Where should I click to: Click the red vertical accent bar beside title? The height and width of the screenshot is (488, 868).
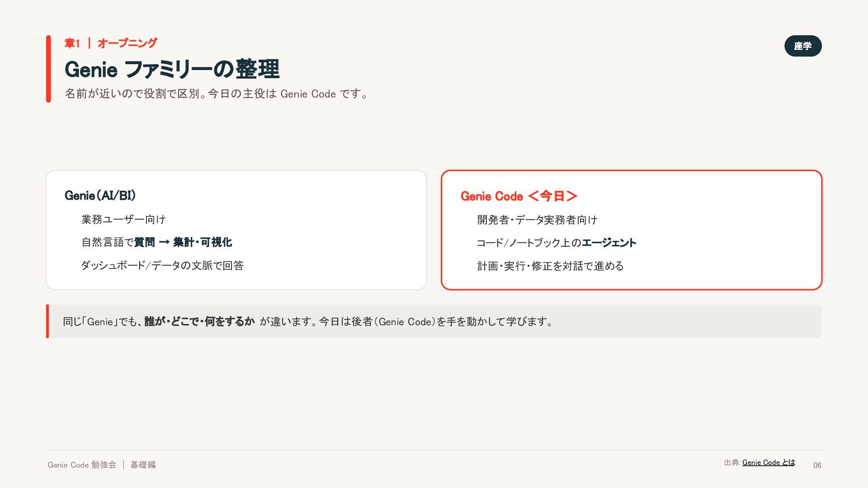pos(48,69)
